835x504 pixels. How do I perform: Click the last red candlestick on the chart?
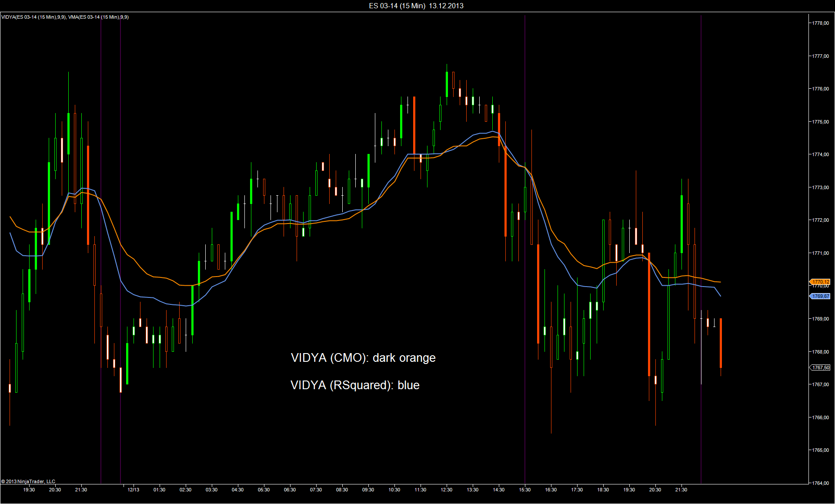coord(721,343)
